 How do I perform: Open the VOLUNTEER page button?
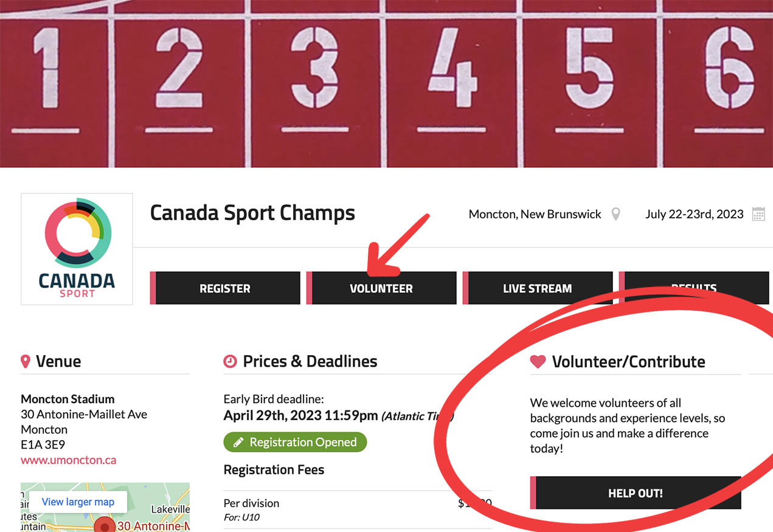point(381,289)
